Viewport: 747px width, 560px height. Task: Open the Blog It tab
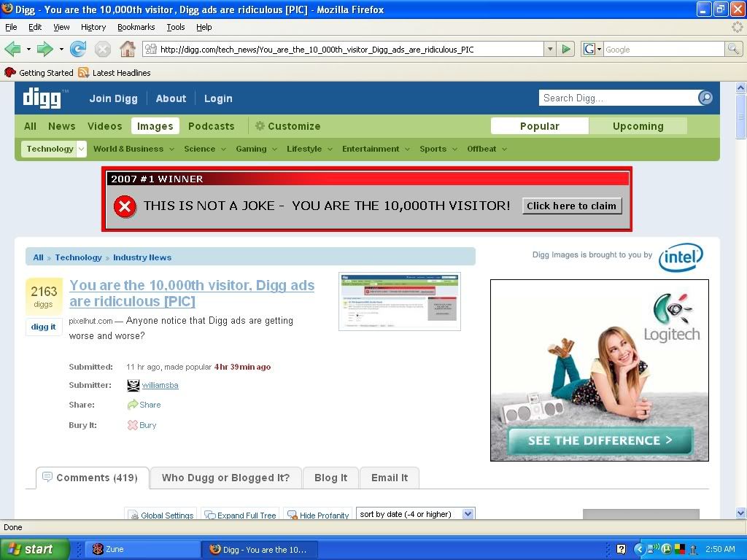[x=330, y=478]
